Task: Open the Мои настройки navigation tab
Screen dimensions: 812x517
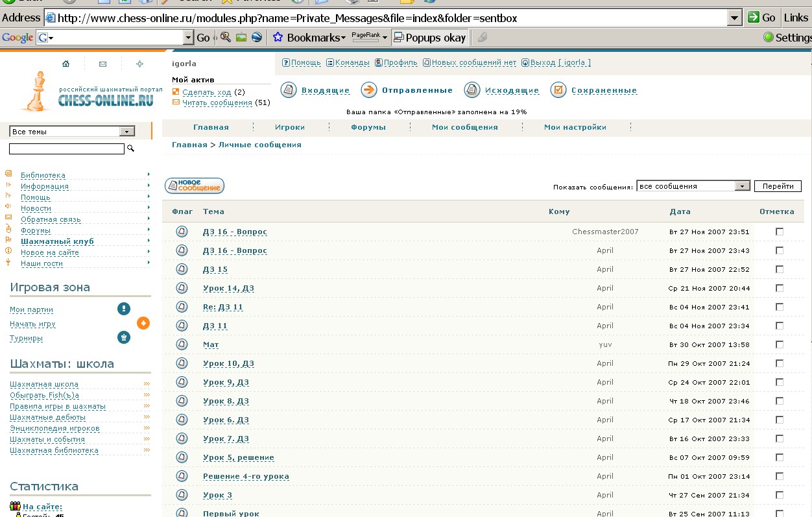Action: [x=575, y=127]
